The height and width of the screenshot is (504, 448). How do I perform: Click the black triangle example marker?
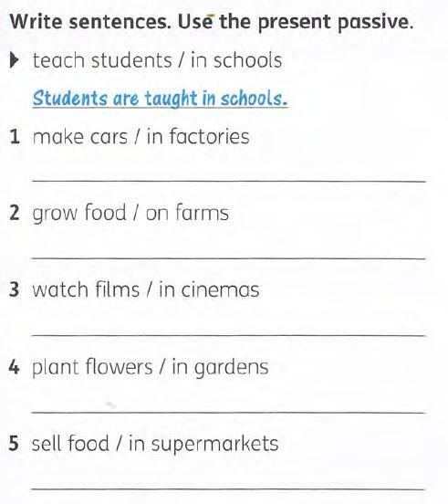pyautogui.click(x=15, y=60)
